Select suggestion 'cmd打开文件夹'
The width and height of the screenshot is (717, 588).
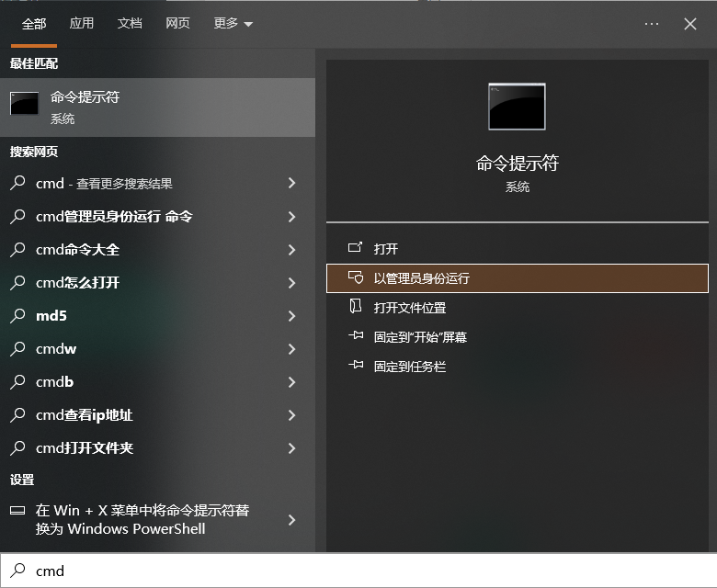[x=157, y=448]
